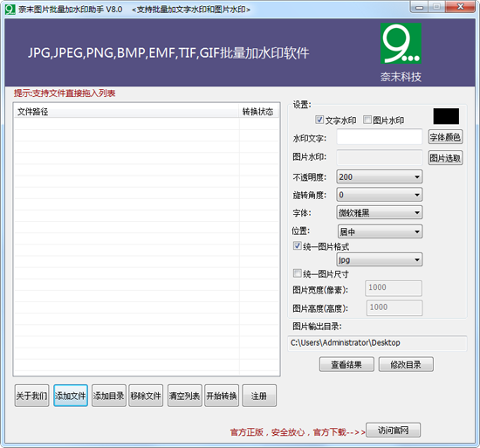
Task: Enable the 文字水印 checkbox
Action: tap(319, 120)
